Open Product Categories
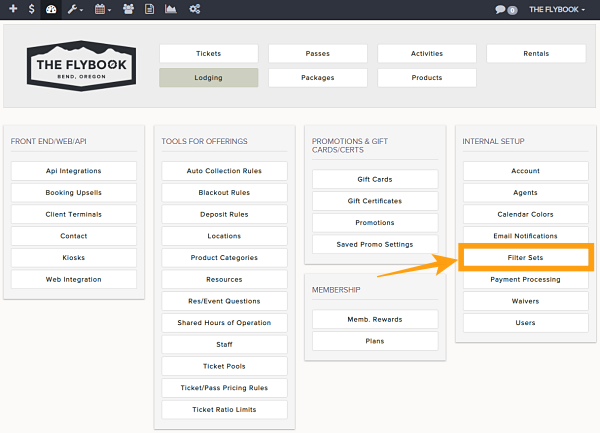Viewport: 600px width, 433px height. tap(224, 258)
